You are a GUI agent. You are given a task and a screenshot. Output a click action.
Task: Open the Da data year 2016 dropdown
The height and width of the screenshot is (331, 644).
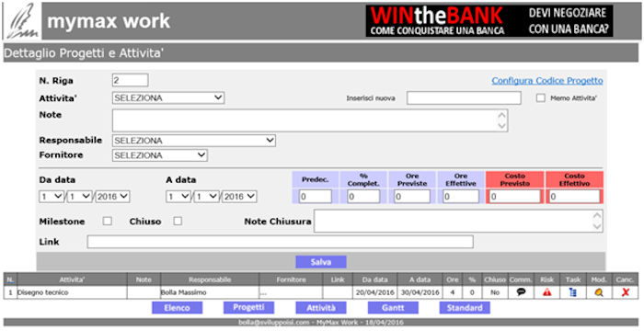click(112, 197)
